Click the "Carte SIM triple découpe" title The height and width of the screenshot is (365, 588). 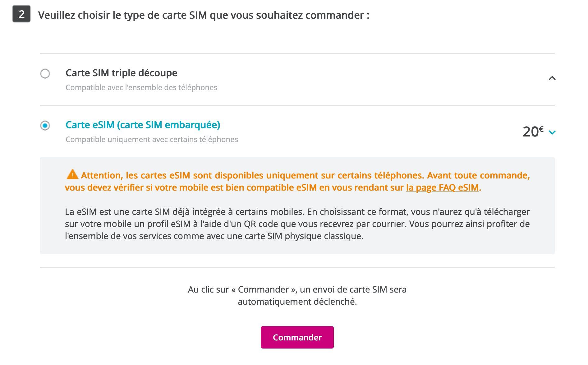pos(121,73)
